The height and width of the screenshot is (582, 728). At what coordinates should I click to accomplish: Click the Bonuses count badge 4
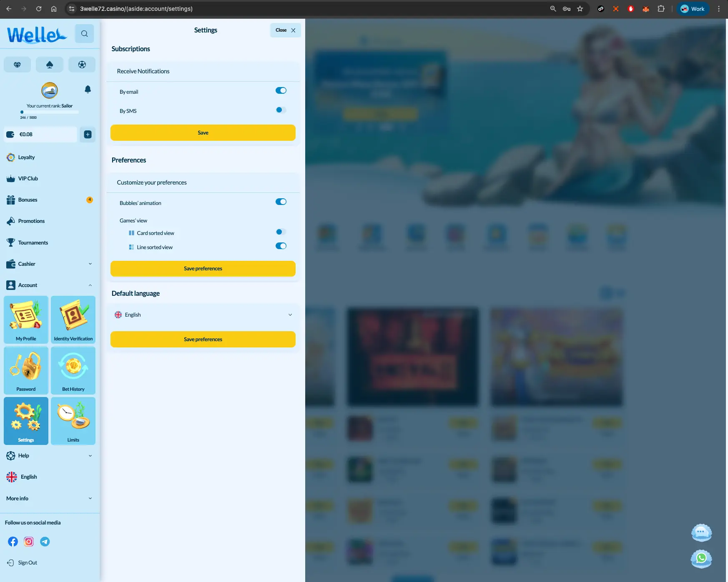pyautogui.click(x=90, y=200)
